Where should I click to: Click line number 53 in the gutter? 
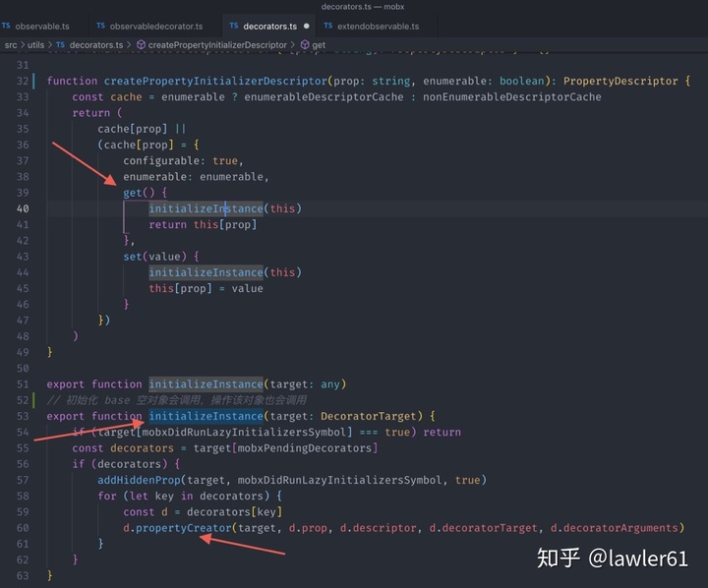pos(23,416)
